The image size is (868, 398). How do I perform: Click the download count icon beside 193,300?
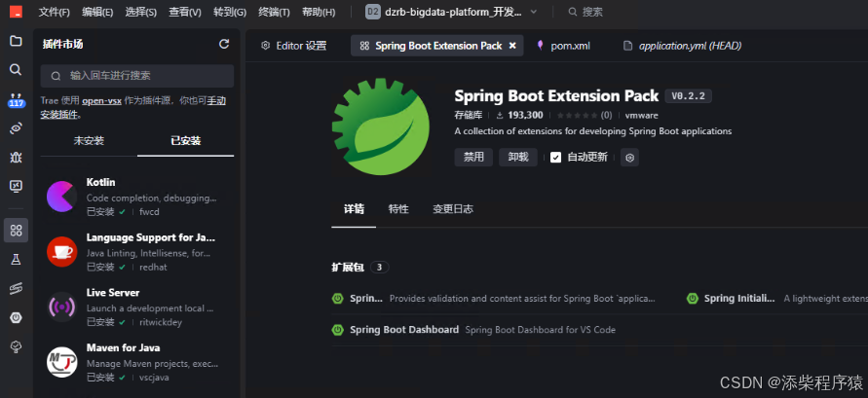(x=500, y=116)
